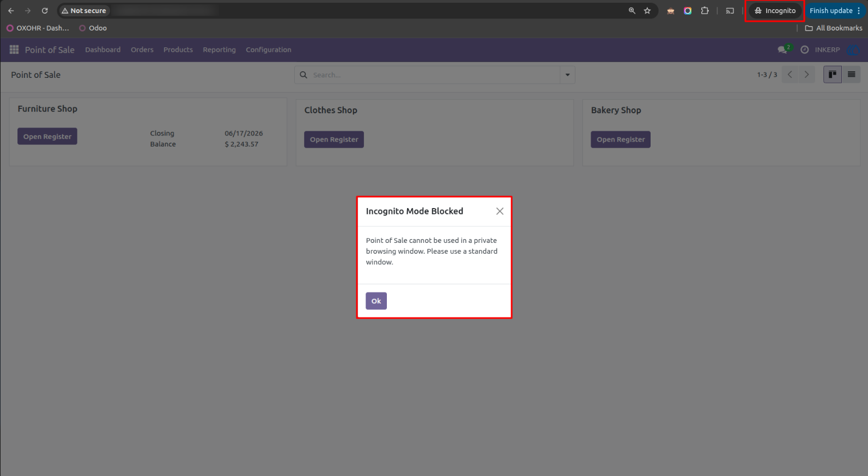The image size is (868, 476).
Task: Open the Dashboard menu
Action: coord(103,50)
